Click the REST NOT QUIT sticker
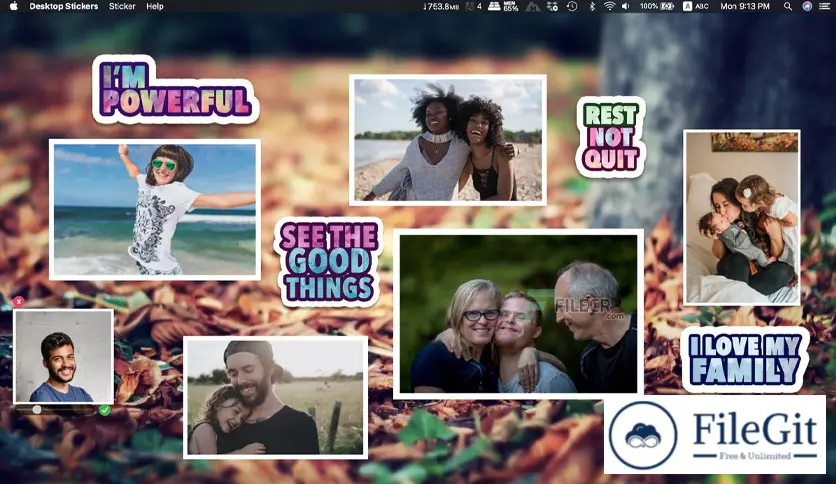Image resolution: width=836 pixels, height=484 pixels. (610, 137)
